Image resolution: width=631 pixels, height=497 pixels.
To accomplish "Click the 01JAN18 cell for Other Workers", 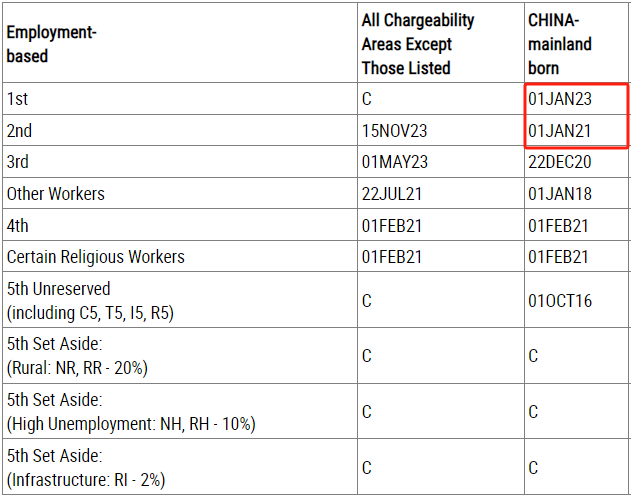I will tap(560, 194).
